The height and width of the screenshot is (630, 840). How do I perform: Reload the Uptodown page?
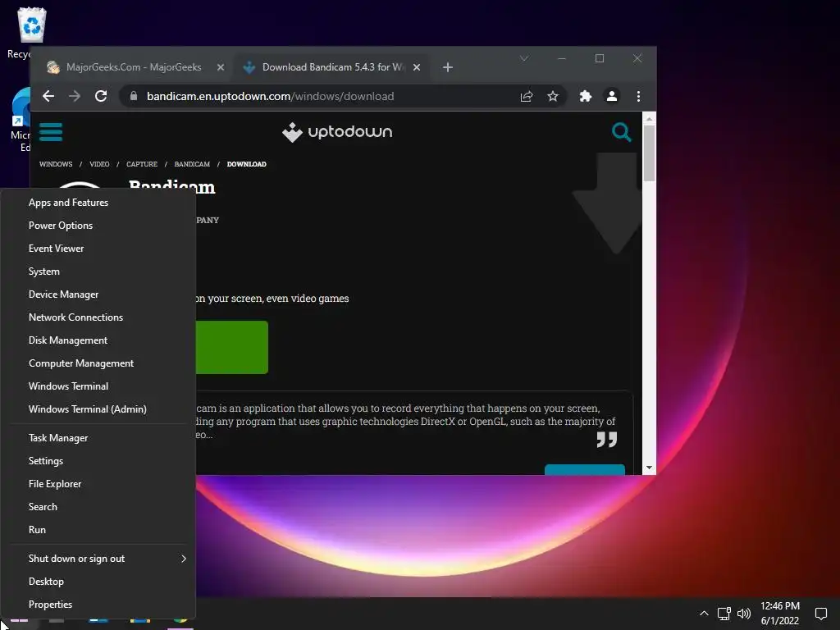click(x=101, y=97)
